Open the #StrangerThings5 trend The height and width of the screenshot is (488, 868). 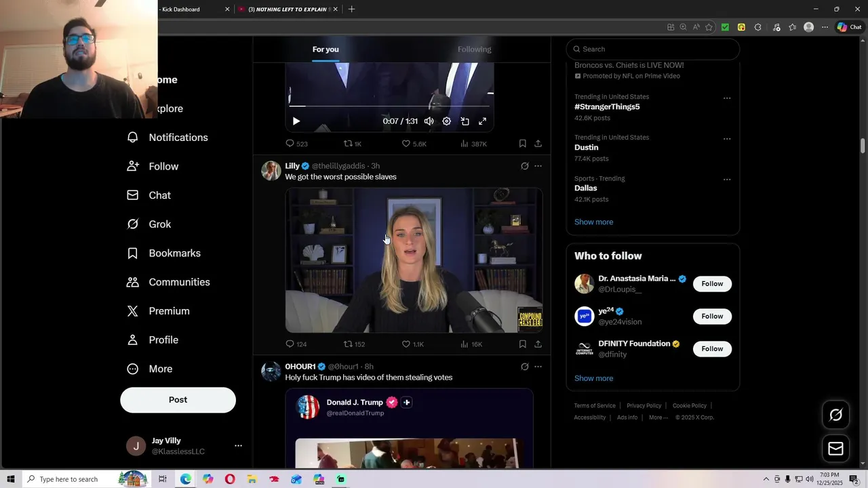607,107
